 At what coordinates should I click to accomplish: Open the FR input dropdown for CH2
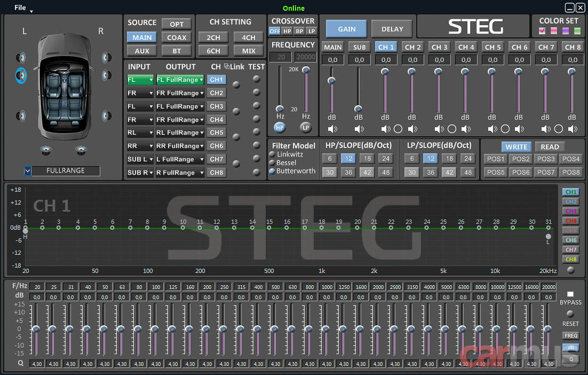140,93
